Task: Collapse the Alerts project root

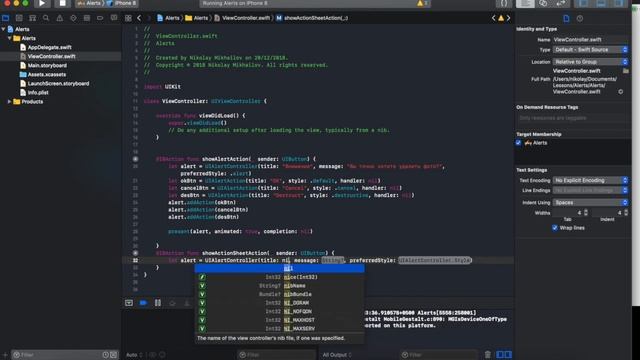Action: [x=4, y=29]
